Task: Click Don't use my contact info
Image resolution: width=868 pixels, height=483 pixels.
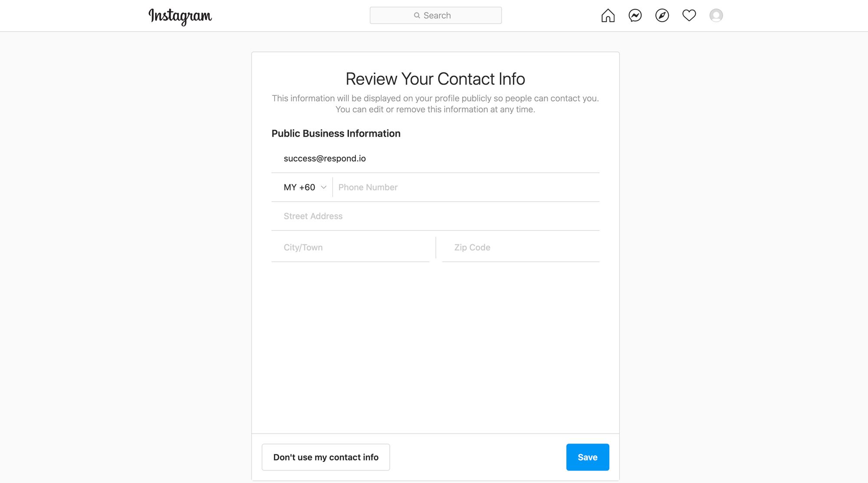Action: click(325, 457)
